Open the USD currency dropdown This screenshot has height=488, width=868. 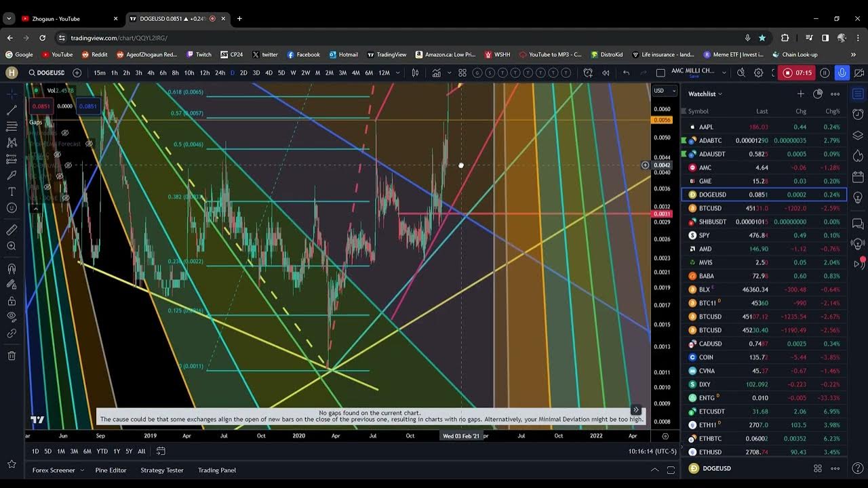click(665, 91)
